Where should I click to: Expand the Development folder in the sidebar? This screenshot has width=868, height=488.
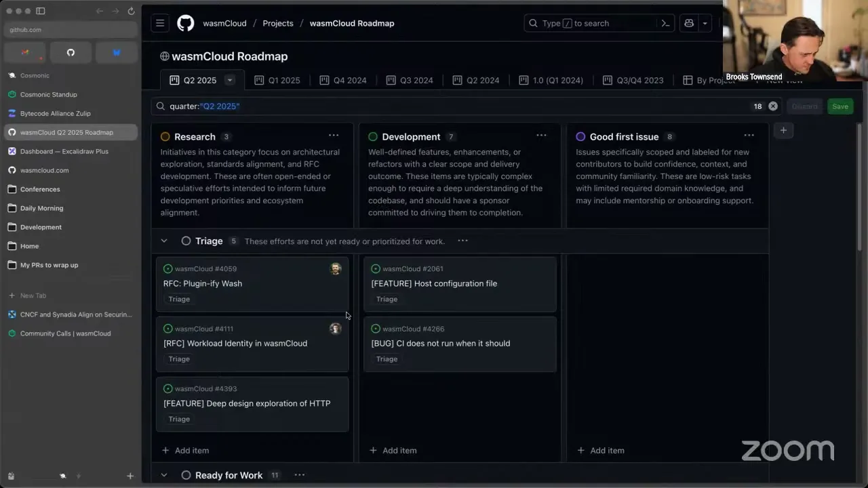coord(71,227)
